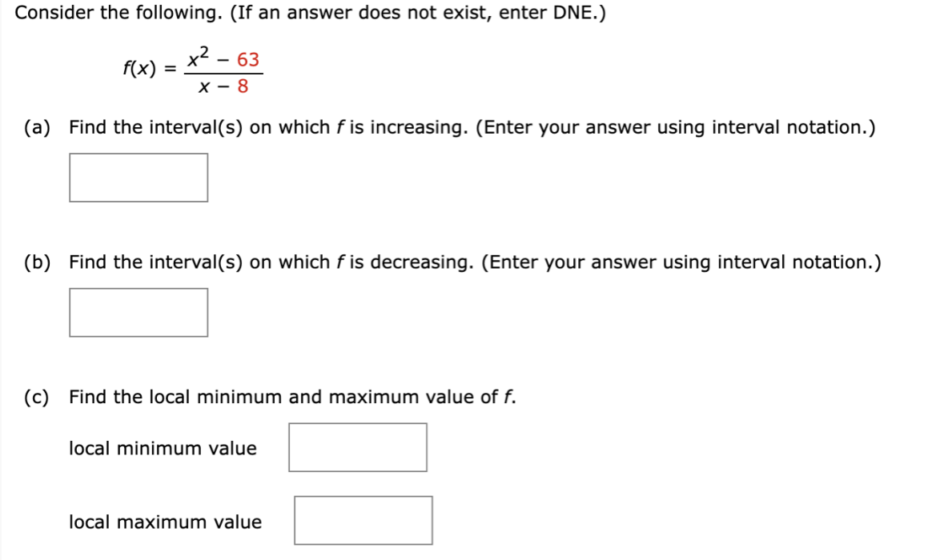Click the red denominator expression x − 8
Viewport: 940px width, 560px height.
coord(223,86)
